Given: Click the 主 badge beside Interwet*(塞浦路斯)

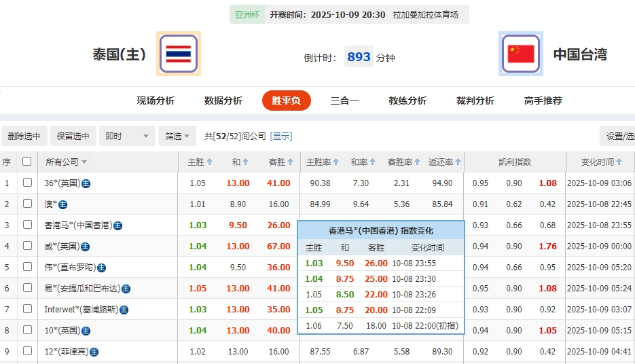Looking at the screenshot, I should [x=123, y=310].
